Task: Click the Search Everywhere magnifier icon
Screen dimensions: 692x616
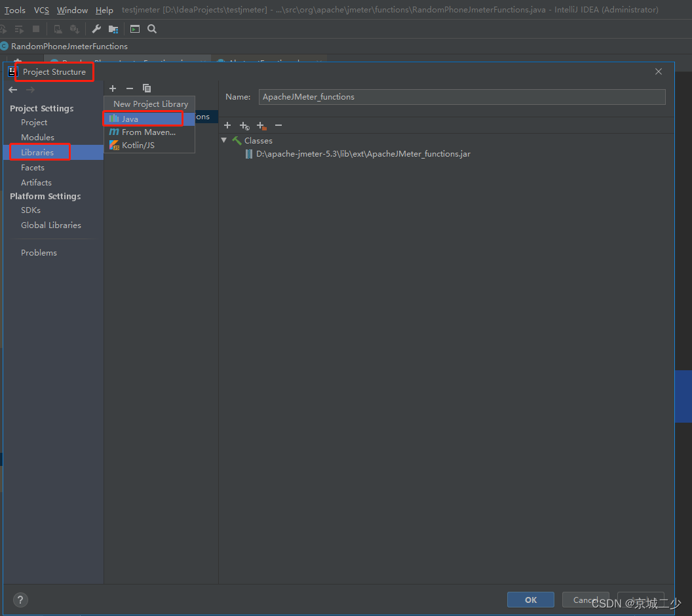Action: click(152, 29)
